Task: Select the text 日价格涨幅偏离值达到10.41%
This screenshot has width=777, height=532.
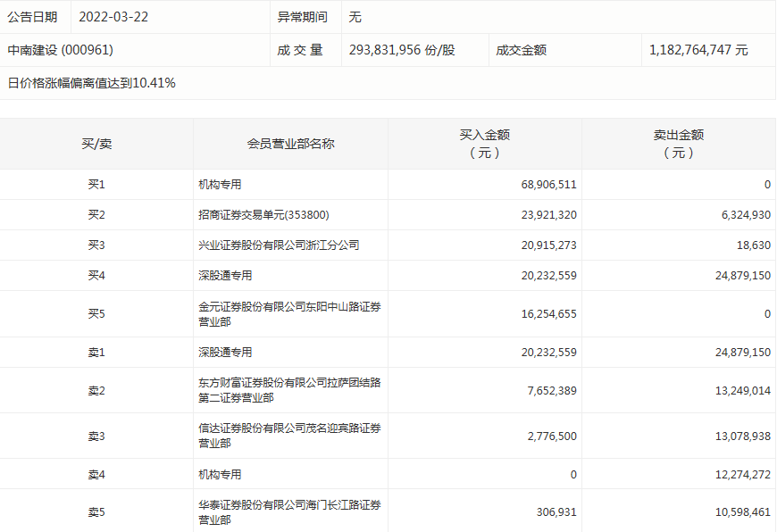Action: 92,83
